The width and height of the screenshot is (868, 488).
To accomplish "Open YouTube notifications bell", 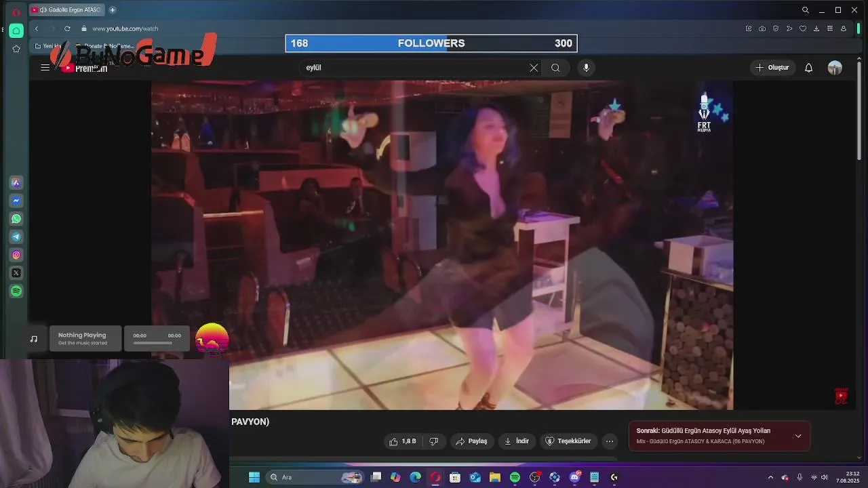I will tap(808, 68).
